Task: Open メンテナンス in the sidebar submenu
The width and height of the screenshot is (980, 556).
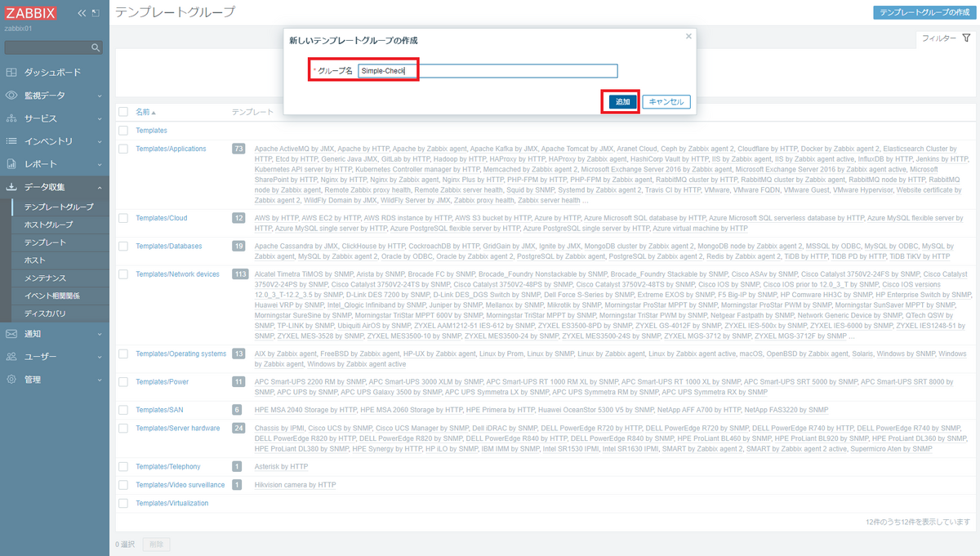Action: (46, 278)
